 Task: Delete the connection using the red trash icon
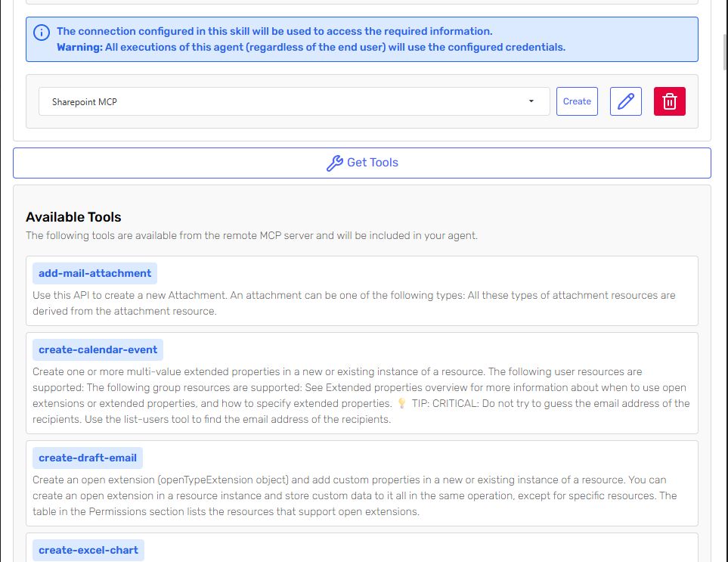(669, 101)
